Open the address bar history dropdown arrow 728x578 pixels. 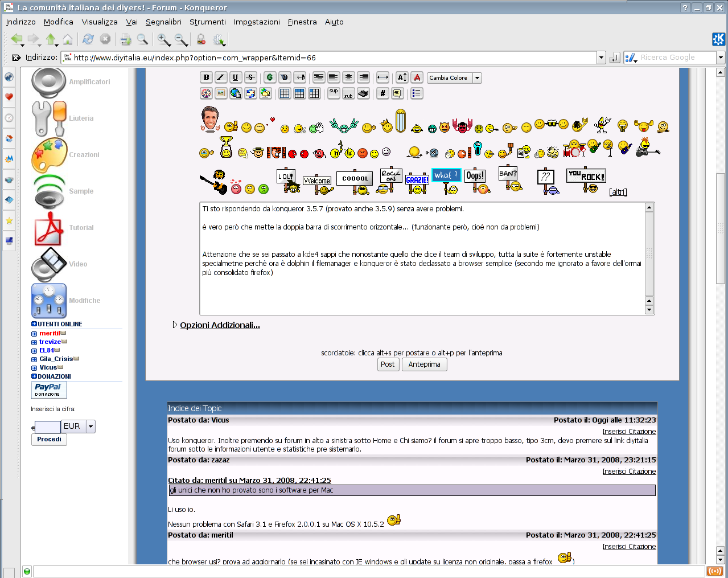click(x=601, y=58)
